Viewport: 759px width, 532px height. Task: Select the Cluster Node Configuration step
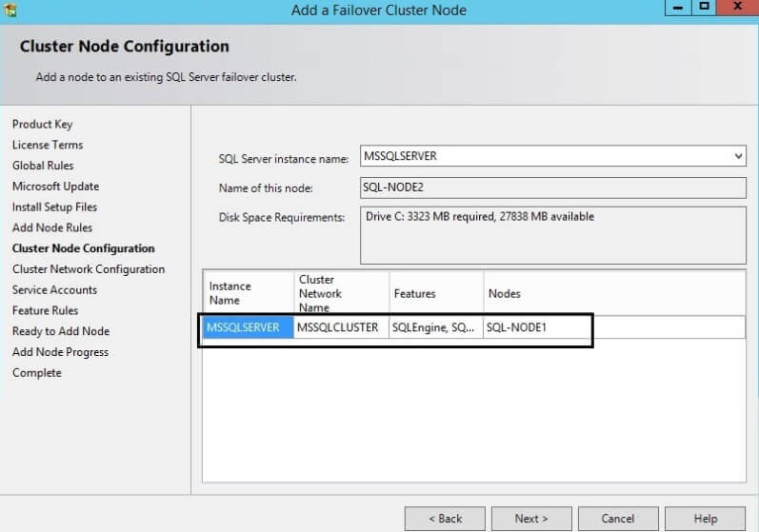[x=83, y=248]
